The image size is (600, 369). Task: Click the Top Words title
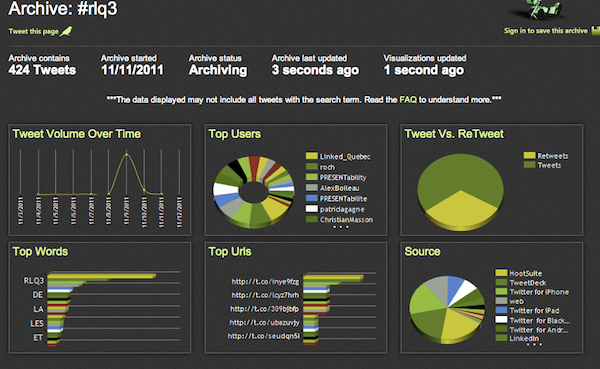coord(40,251)
